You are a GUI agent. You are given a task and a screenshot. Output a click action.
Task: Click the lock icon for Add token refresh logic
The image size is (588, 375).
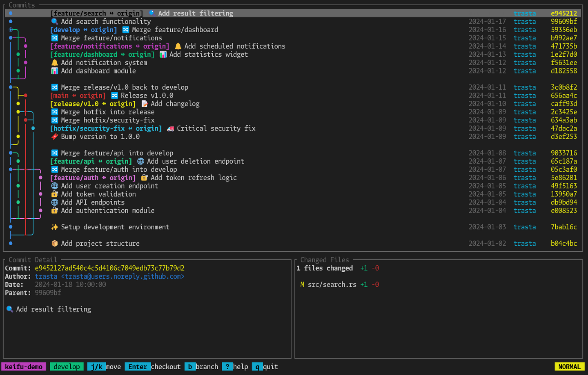tap(144, 178)
